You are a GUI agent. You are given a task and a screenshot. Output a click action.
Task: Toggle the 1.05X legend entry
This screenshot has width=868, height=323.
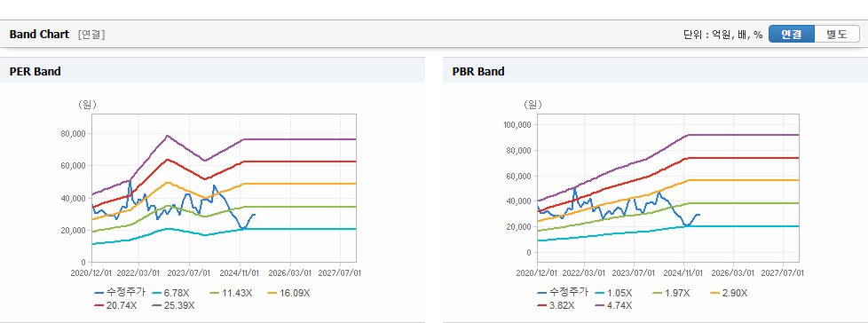pos(612,293)
